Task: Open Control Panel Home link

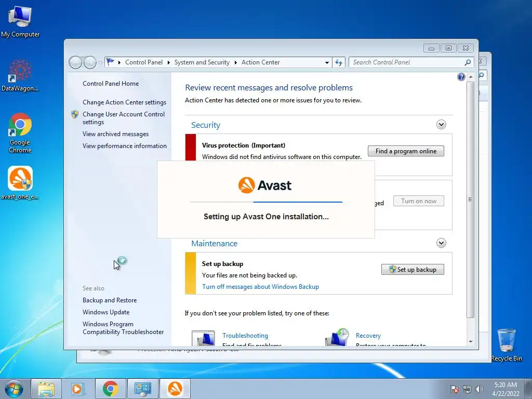Action: (111, 84)
